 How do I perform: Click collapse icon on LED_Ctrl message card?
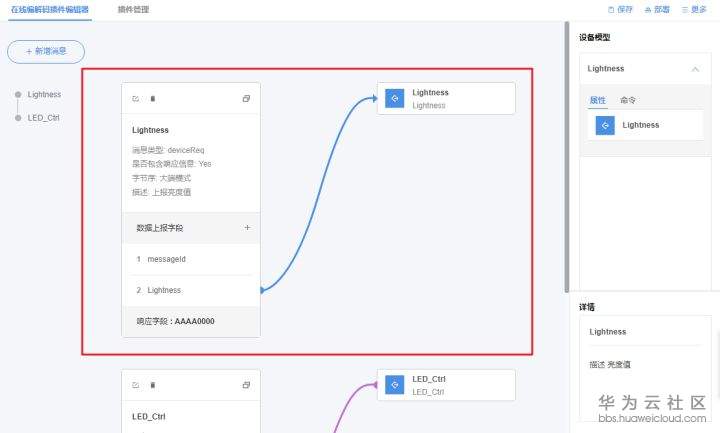tap(246, 385)
